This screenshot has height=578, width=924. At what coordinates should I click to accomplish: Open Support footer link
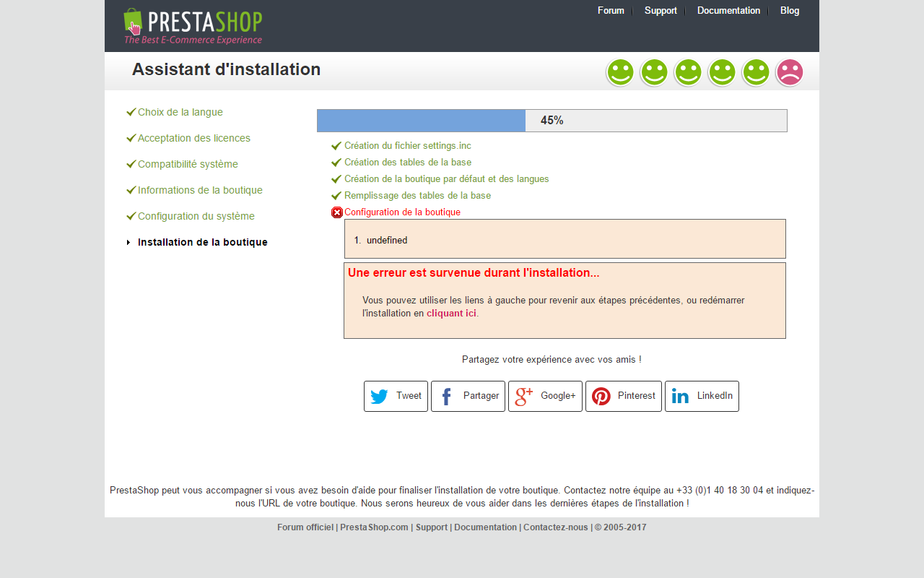point(432,527)
